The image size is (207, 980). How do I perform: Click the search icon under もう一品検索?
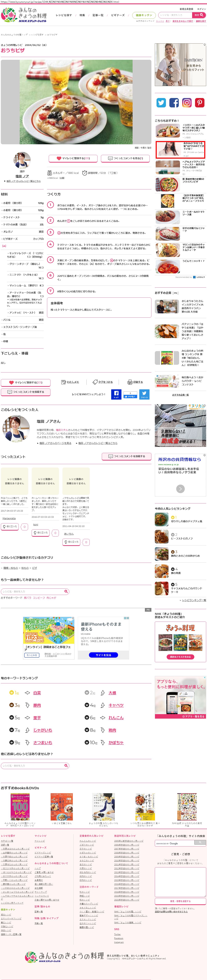point(66,591)
